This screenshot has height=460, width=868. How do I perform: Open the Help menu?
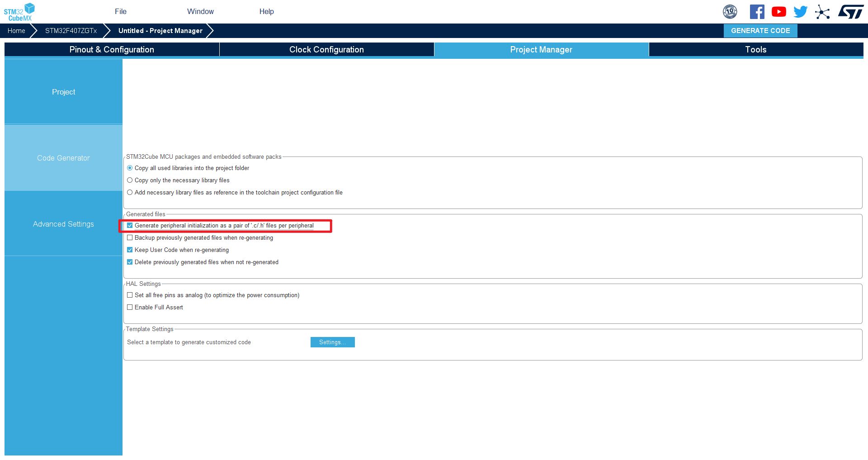pyautogui.click(x=267, y=12)
